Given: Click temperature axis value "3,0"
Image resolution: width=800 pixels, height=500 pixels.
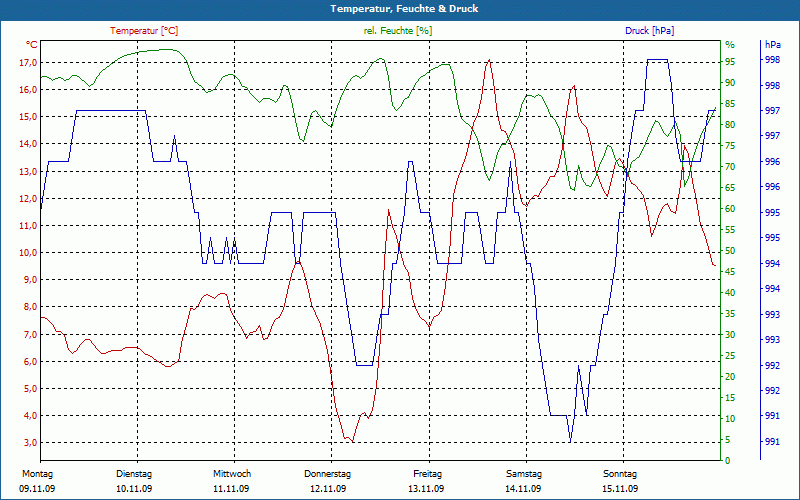Looking at the screenshot, I should click(30, 442).
